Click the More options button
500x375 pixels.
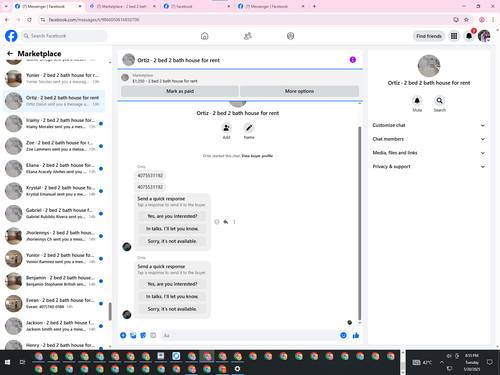(x=299, y=91)
